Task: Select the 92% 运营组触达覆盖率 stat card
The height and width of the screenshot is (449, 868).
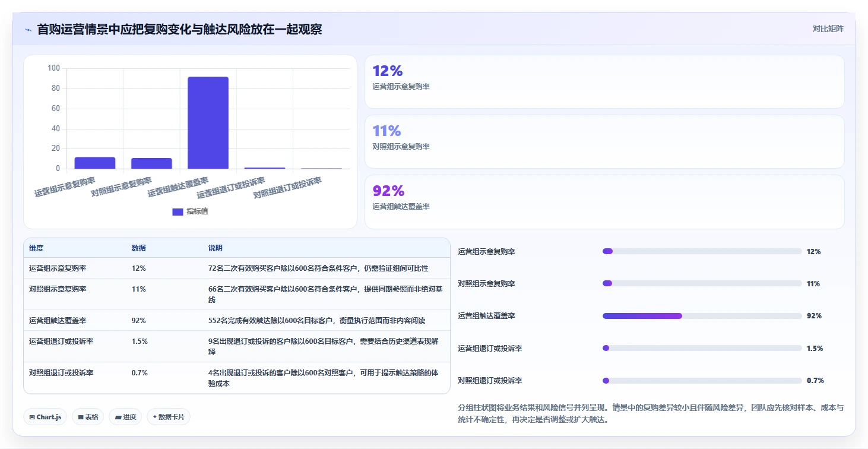Action: point(604,201)
